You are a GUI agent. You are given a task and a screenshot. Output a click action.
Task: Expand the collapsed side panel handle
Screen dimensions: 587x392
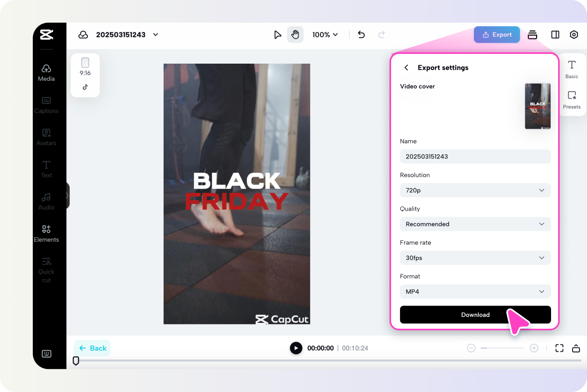point(68,196)
